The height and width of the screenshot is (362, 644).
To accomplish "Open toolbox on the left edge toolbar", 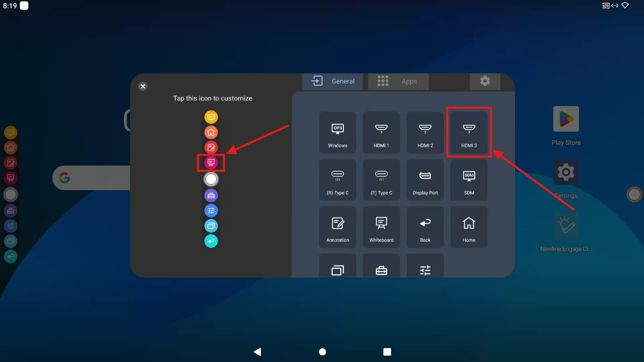I will pyautogui.click(x=11, y=210).
